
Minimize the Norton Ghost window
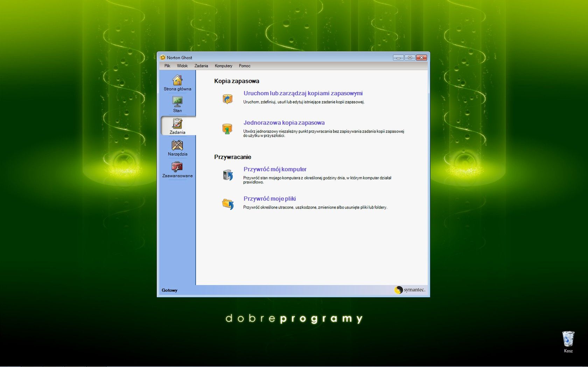398,57
